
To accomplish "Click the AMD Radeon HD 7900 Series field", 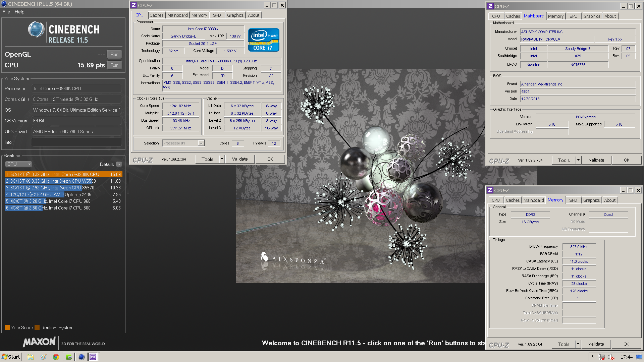I will (76, 131).
